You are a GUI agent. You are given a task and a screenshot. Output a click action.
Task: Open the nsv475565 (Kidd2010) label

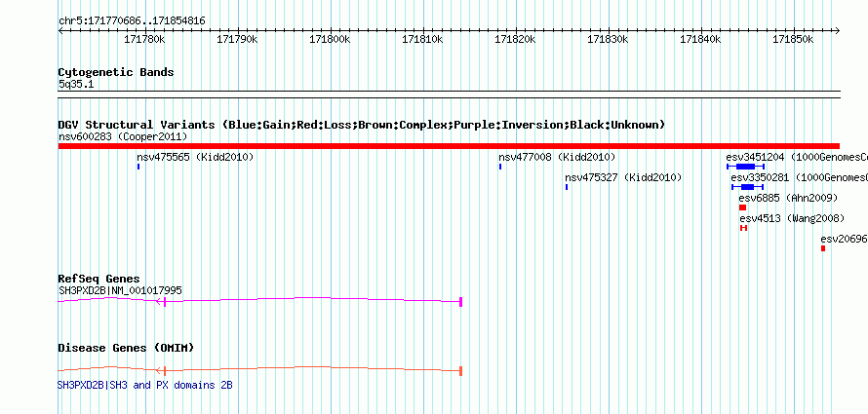click(195, 158)
